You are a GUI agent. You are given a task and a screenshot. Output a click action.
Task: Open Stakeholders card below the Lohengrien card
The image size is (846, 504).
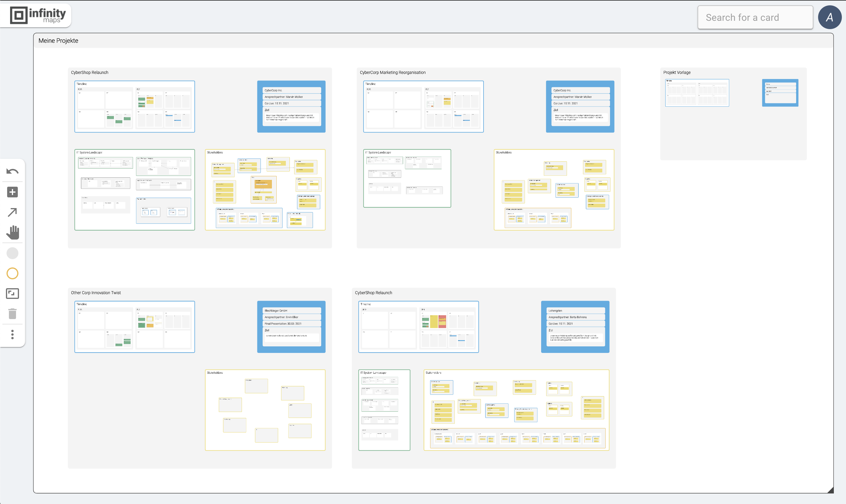516,410
